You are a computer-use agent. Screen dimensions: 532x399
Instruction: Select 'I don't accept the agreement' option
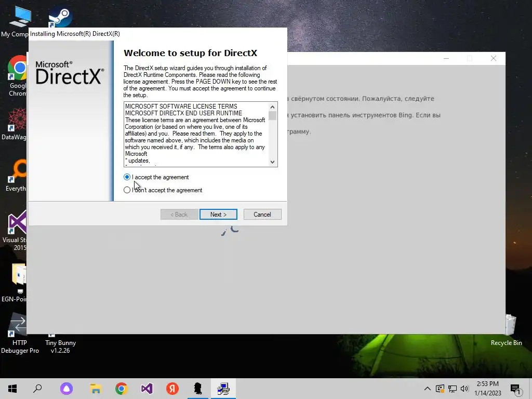pyautogui.click(x=127, y=190)
